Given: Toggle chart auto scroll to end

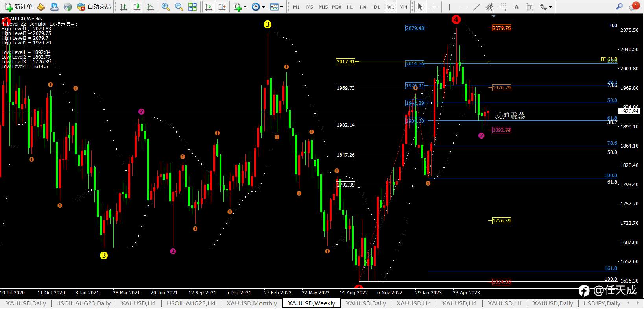Looking at the screenshot, I should point(209,7).
